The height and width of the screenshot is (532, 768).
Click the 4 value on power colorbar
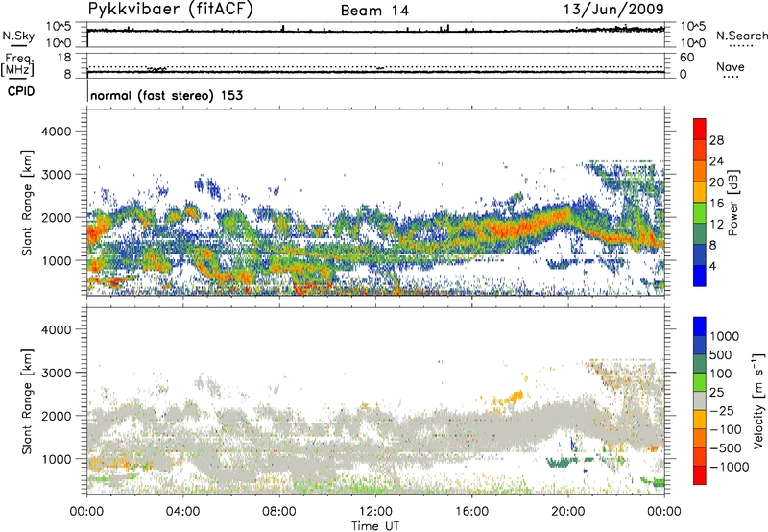[712, 266]
